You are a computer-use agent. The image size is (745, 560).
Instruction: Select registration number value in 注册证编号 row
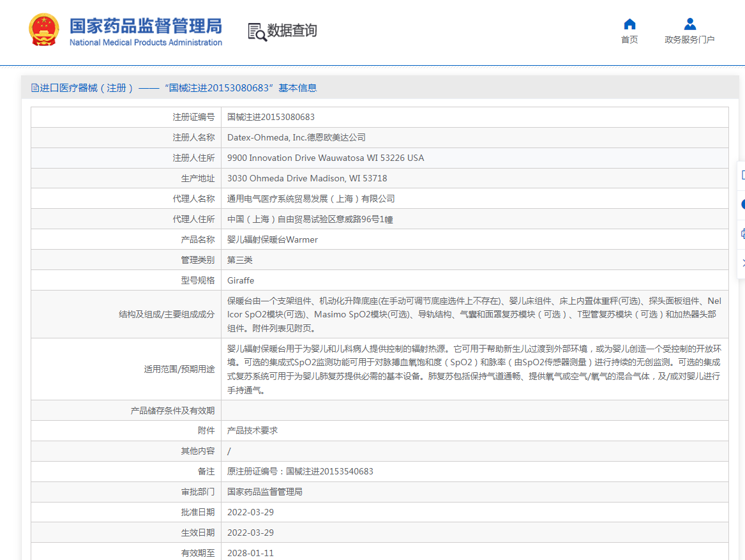click(x=271, y=117)
